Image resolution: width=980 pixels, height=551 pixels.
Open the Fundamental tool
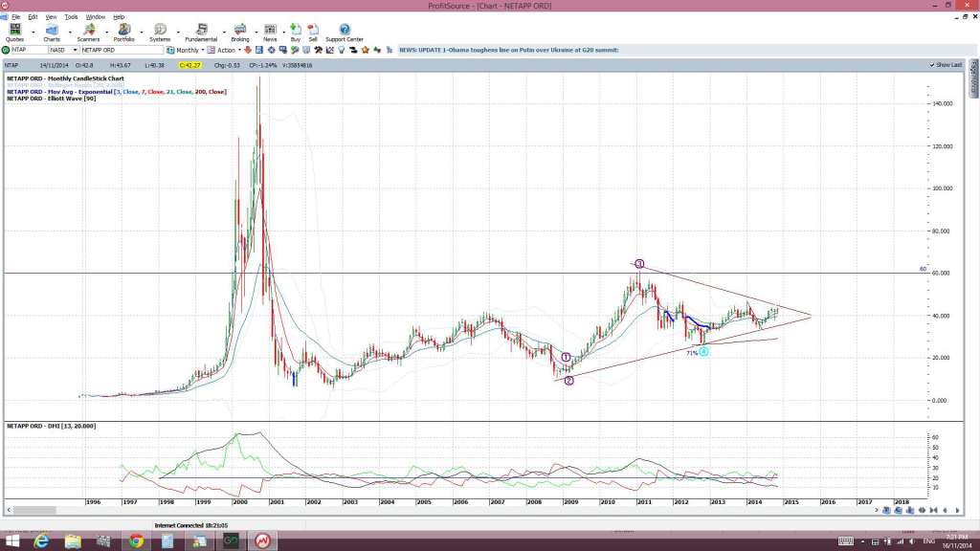(201, 32)
